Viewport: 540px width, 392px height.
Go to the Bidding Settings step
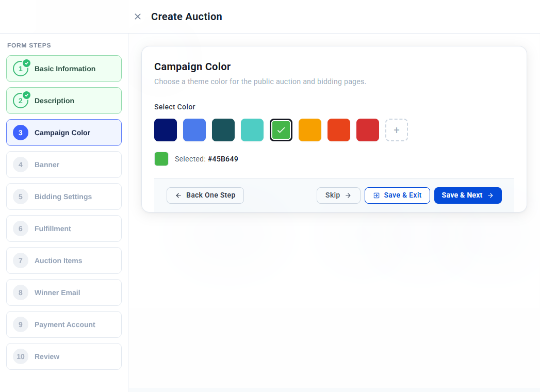pyautogui.click(x=64, y=197)
